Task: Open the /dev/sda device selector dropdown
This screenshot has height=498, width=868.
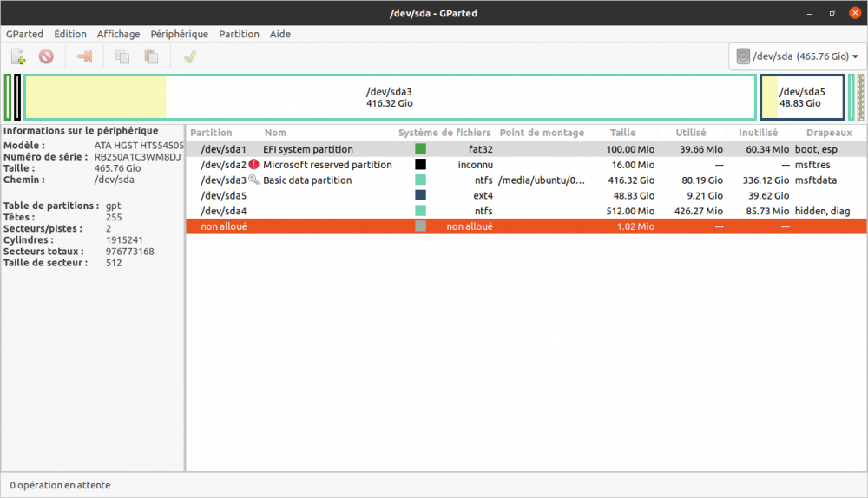Action: [x=797, y=57]
